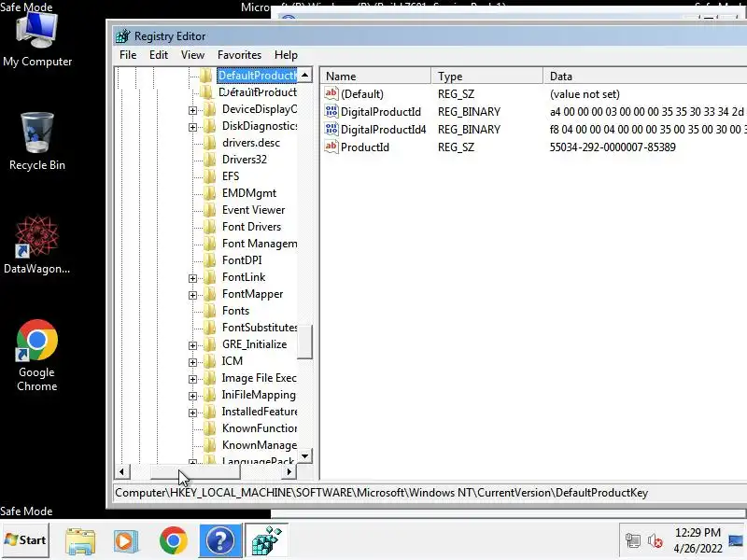The width and height of the screenshot is (747, 560).
Task: Click the taskbar clock showing 12:29 PM
Action: (x=698, y=540)
